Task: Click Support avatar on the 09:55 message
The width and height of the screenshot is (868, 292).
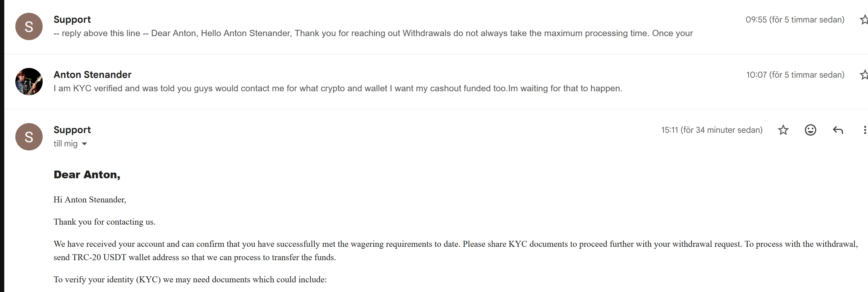Action: coord(29,27)
